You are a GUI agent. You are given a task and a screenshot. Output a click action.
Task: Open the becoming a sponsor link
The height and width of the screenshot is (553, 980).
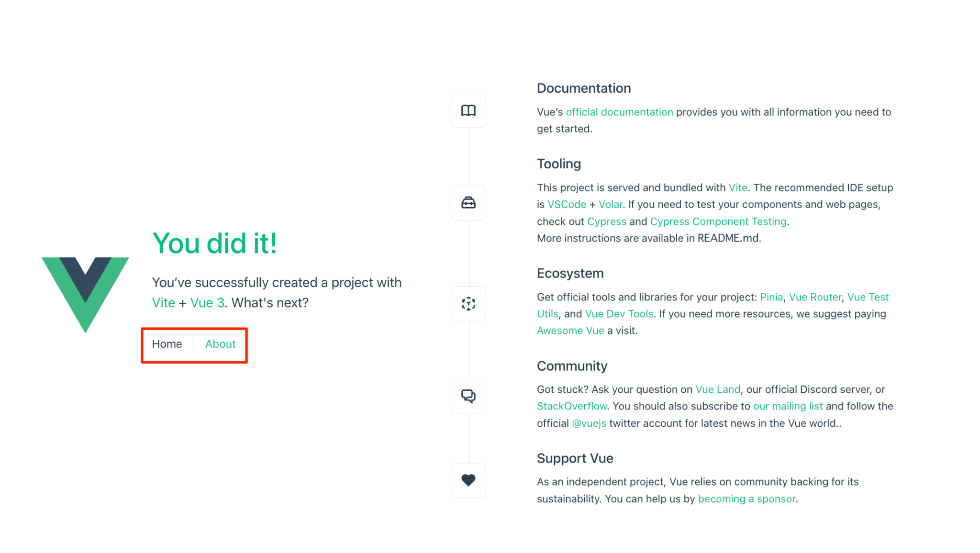point(746,498)
